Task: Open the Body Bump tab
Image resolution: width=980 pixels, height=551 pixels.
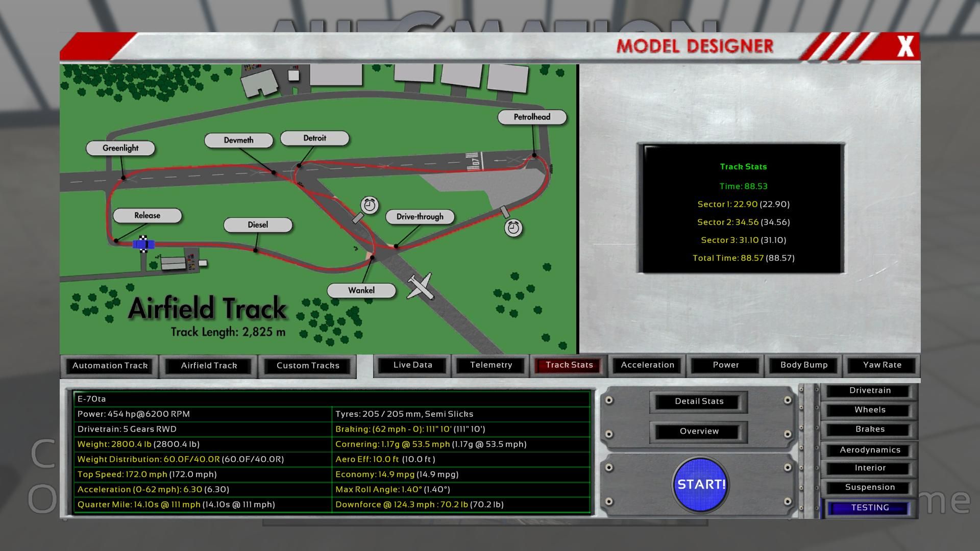Action: click(803, 365)
